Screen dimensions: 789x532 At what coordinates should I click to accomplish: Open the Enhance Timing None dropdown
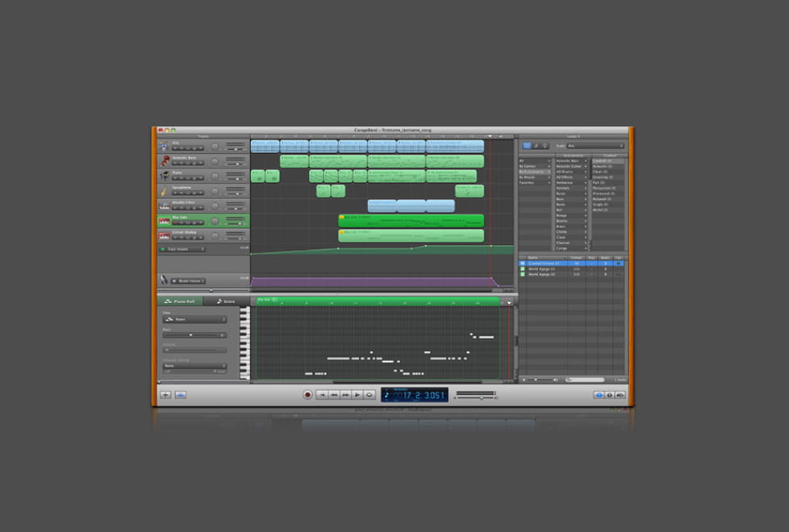[194, 366]
